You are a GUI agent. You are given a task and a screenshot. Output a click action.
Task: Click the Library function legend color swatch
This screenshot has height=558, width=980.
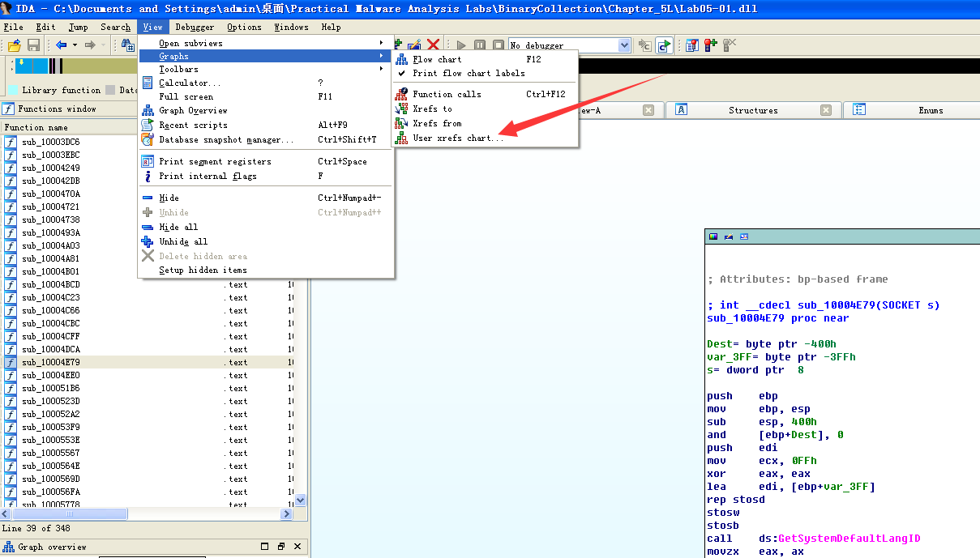pos(13,90)
